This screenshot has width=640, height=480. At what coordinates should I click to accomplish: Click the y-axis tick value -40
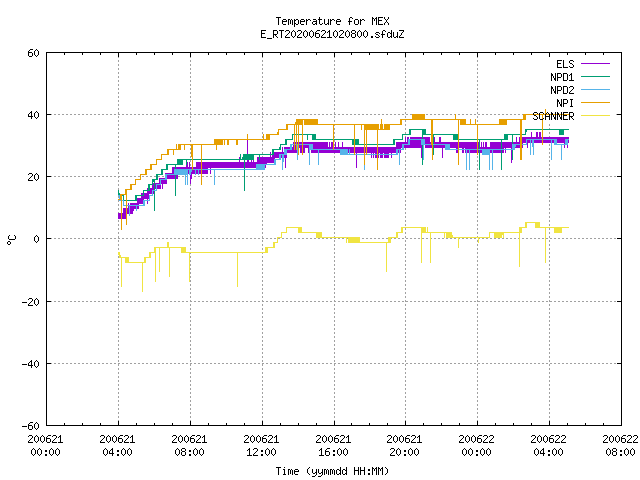(31, 364)
